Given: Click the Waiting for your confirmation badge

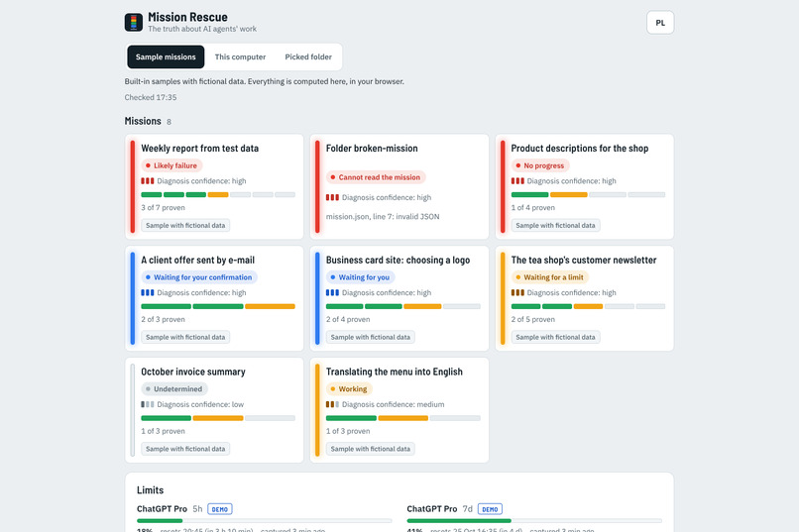Looking at the screenshot, I should coord(199,277).
